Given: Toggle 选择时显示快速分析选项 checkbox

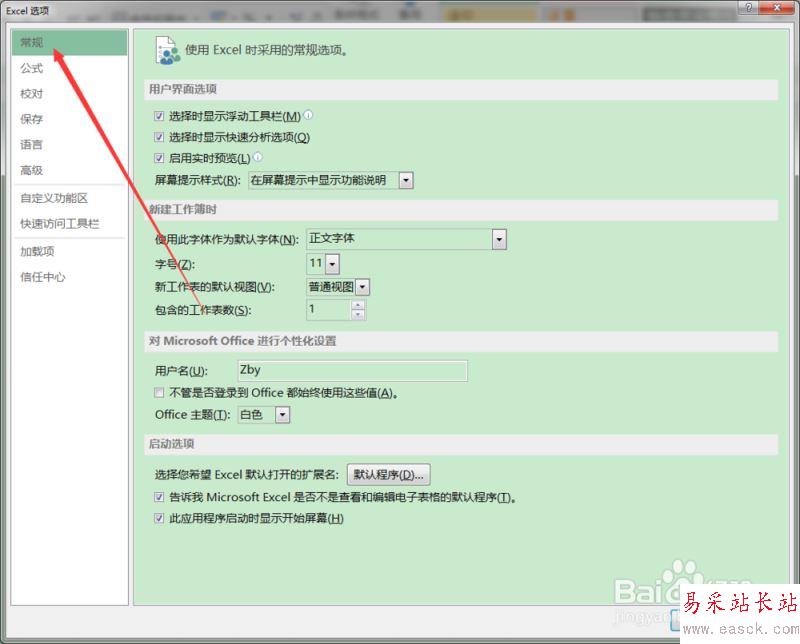Looking at the screenshot, I should pos(159,137).
